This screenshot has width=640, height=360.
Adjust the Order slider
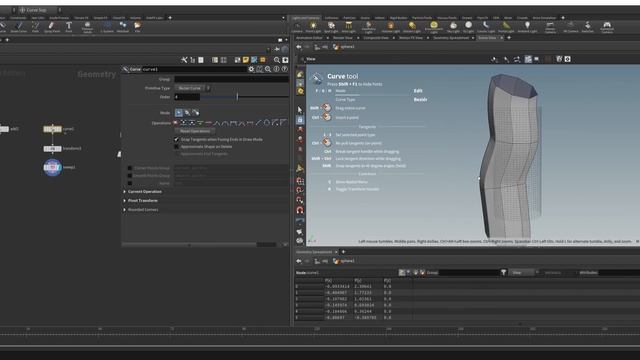(244, 97)
